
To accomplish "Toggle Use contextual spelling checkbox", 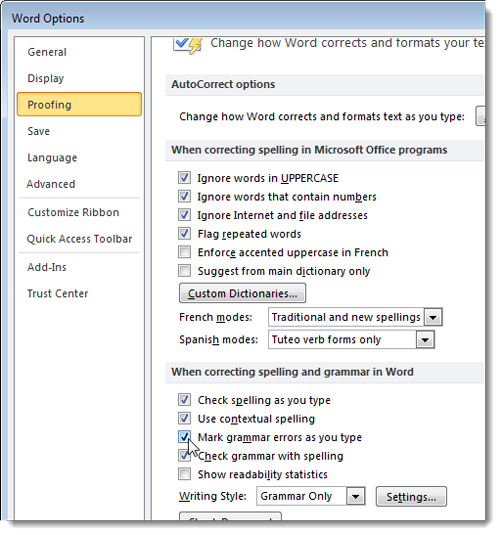I will tap(184, 418).
